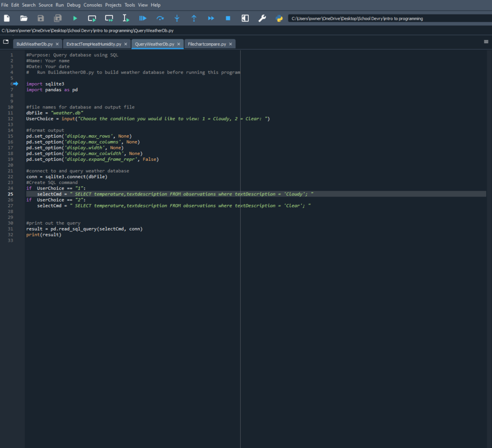The height and width of the screenshot is (448, 492).
Task: Click the Run current cell icon
Action: point(92,18)
